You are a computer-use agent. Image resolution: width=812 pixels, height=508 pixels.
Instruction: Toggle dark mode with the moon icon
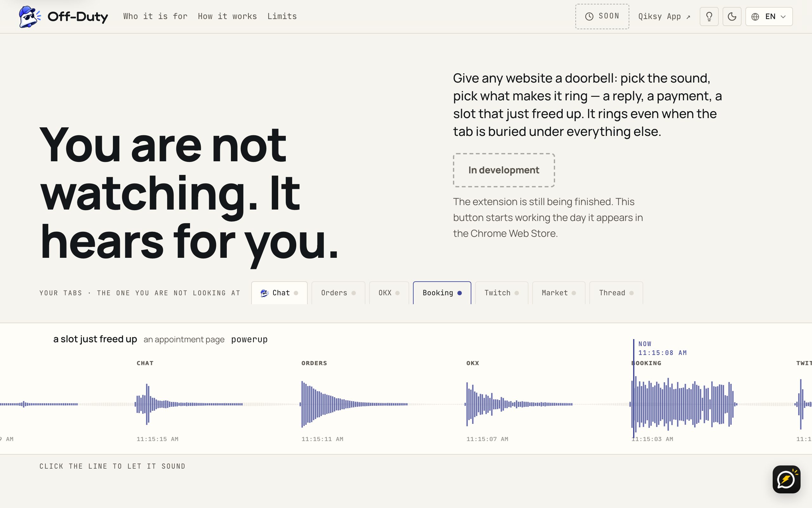pos(732,17)
